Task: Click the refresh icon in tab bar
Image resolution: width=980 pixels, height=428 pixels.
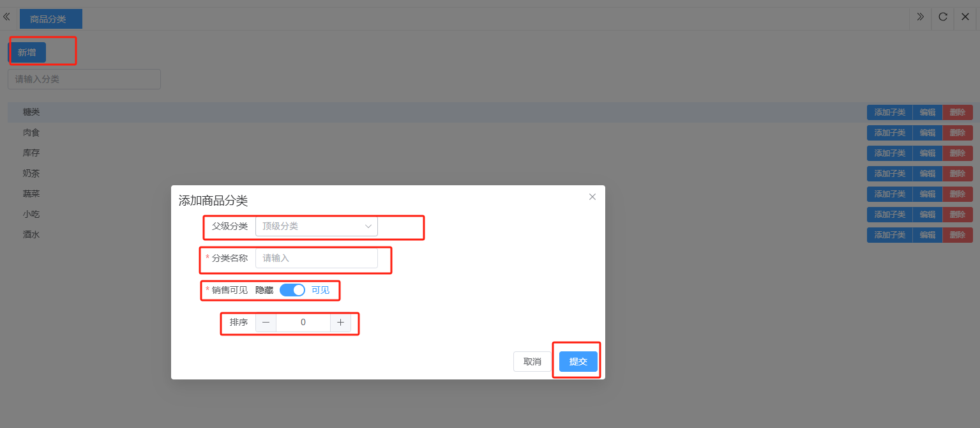Action: coord(942,17)
